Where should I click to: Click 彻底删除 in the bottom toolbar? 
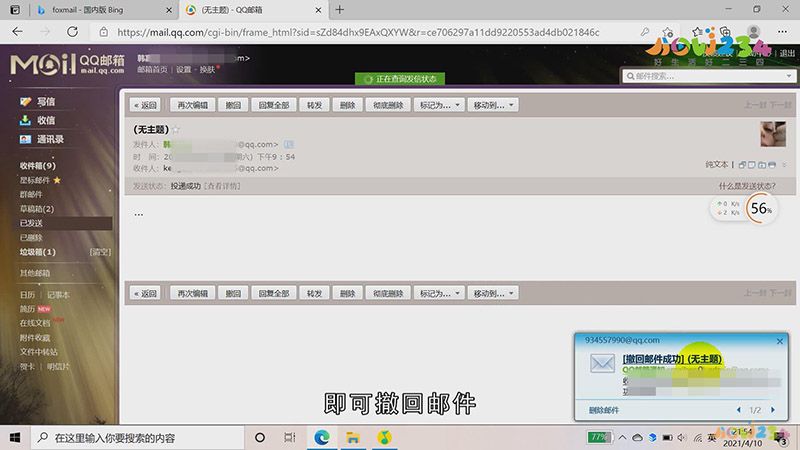pos(388,293)
